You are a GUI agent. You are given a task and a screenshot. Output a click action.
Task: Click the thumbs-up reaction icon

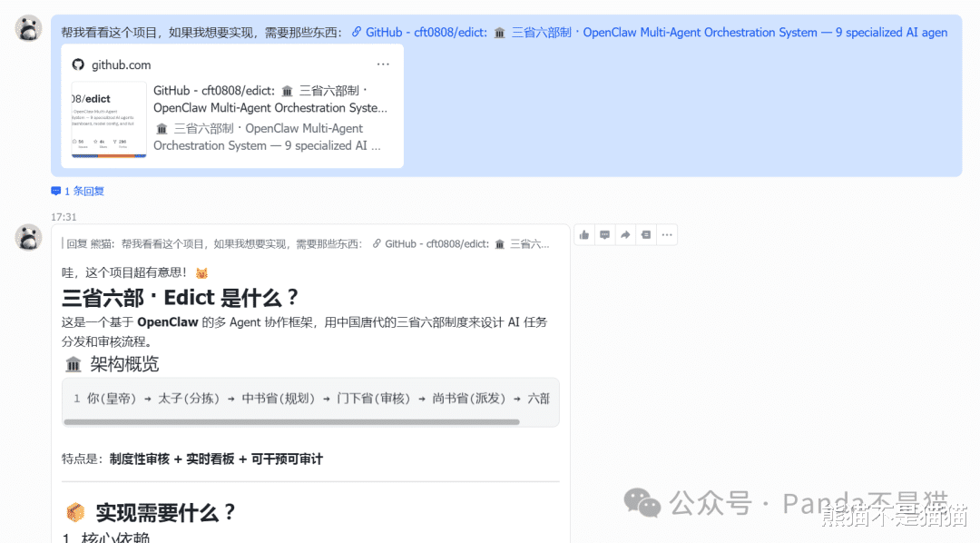coord(584,235)
